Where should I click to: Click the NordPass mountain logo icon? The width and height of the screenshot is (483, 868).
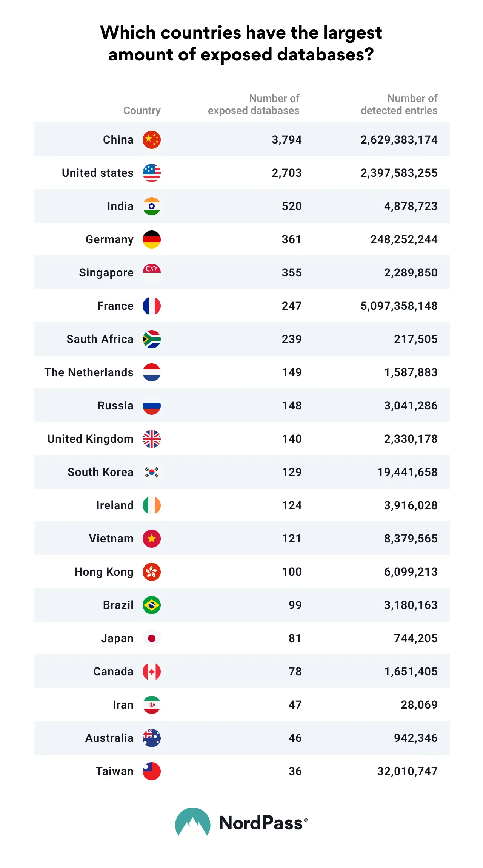click(192, 822)
